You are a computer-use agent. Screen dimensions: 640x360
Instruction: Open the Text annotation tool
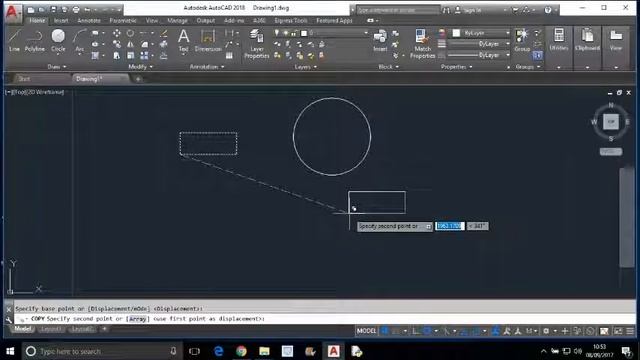[184, 41]
